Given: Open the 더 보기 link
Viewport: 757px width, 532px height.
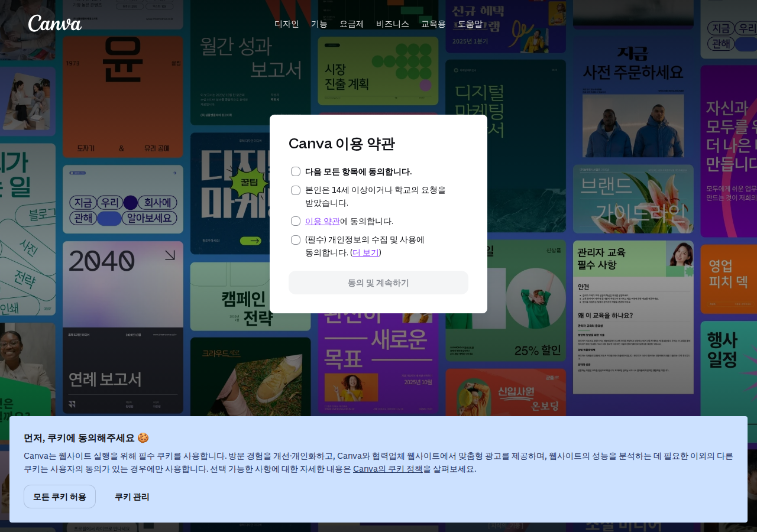Looking at the screenshot, I should (365, 252).
